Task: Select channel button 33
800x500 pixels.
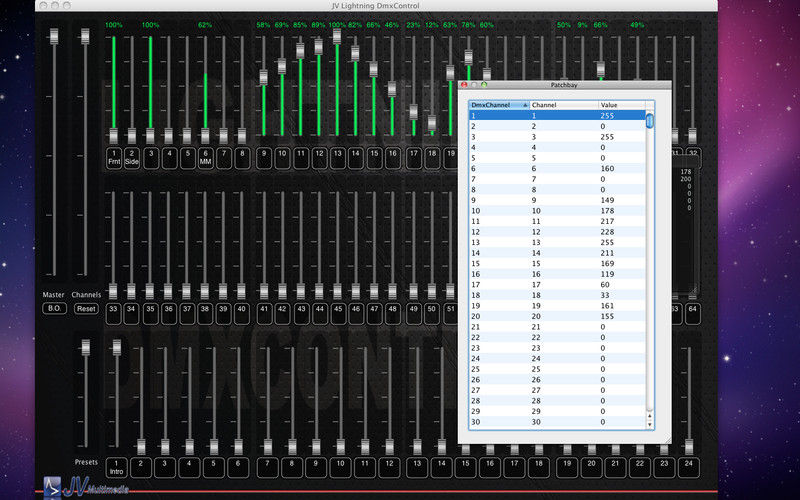Action: coord(113,314)
